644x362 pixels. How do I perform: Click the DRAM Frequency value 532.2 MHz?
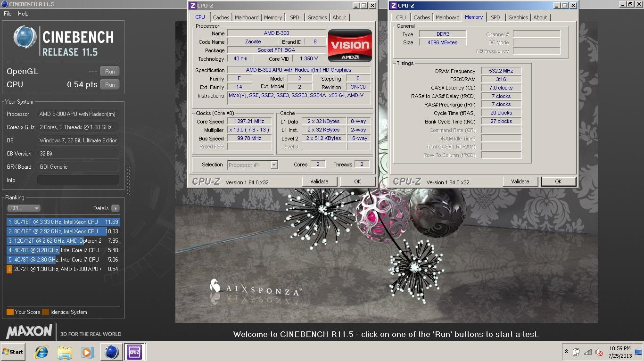[501, 71]
